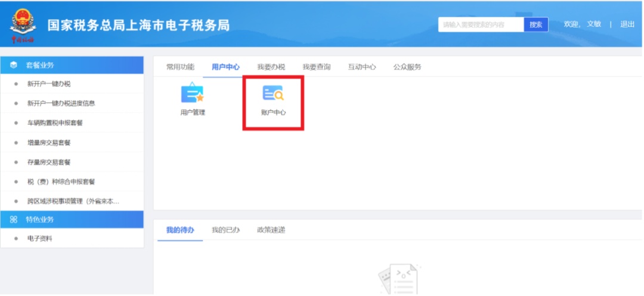Select the 我的已办 tab
644x296 pixels.
tap(225, 230)
